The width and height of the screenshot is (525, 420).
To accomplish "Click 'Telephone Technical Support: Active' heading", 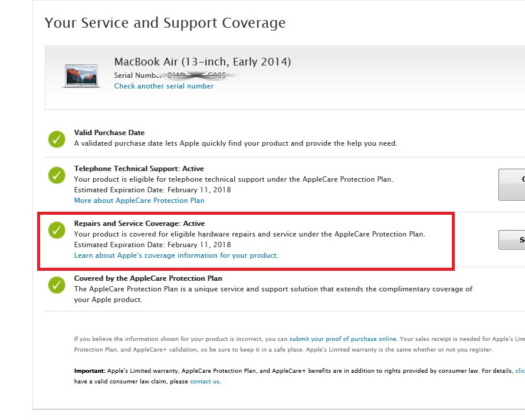I will coord(139,169).
